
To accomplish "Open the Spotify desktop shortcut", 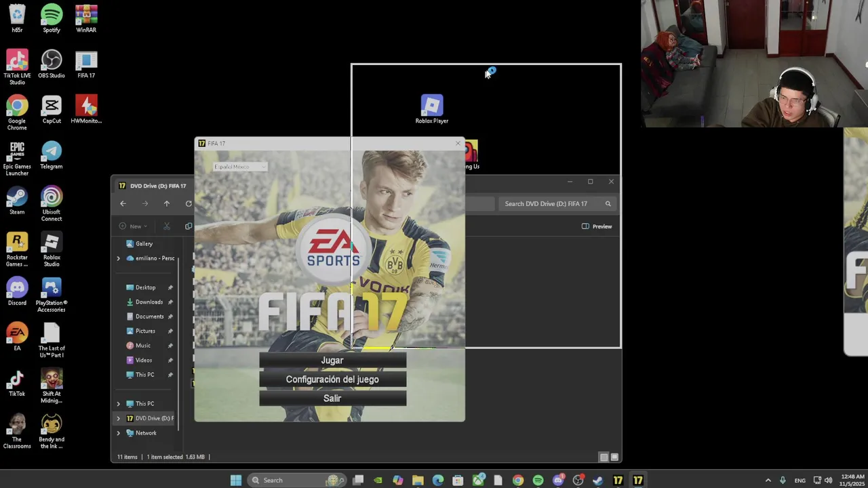I will click(x=52, y=19).
